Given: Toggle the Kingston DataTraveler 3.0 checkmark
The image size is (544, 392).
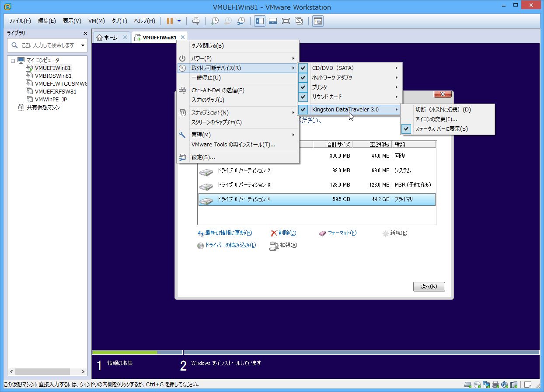Looking at the screenshot, I should 303,109.
